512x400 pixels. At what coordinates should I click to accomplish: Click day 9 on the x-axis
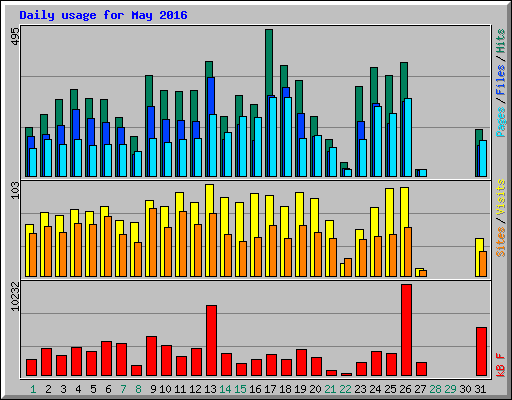click(x=153, y=389)
